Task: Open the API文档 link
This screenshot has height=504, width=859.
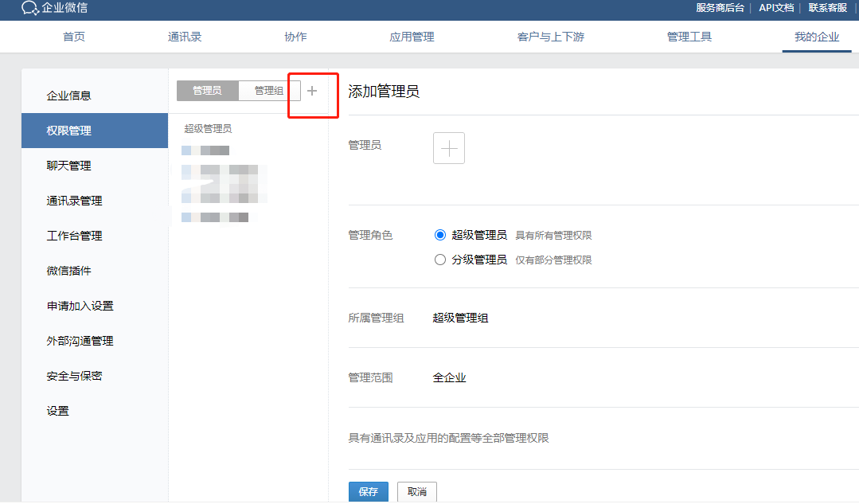Action: (x=777, y=8)
